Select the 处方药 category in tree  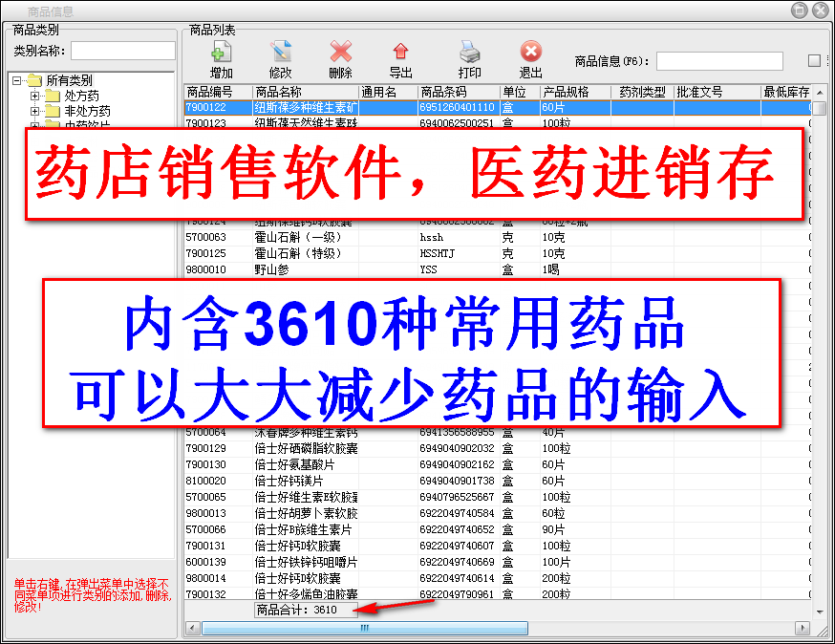pos(81,96)
